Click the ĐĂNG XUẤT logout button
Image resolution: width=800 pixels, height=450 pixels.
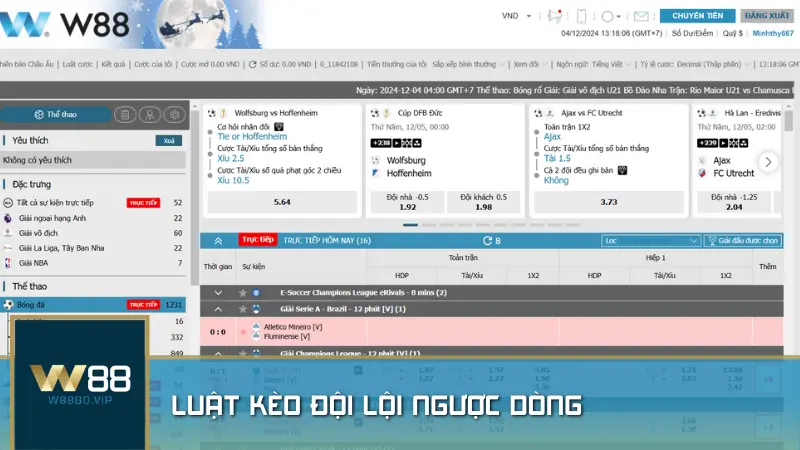(767, 16)
